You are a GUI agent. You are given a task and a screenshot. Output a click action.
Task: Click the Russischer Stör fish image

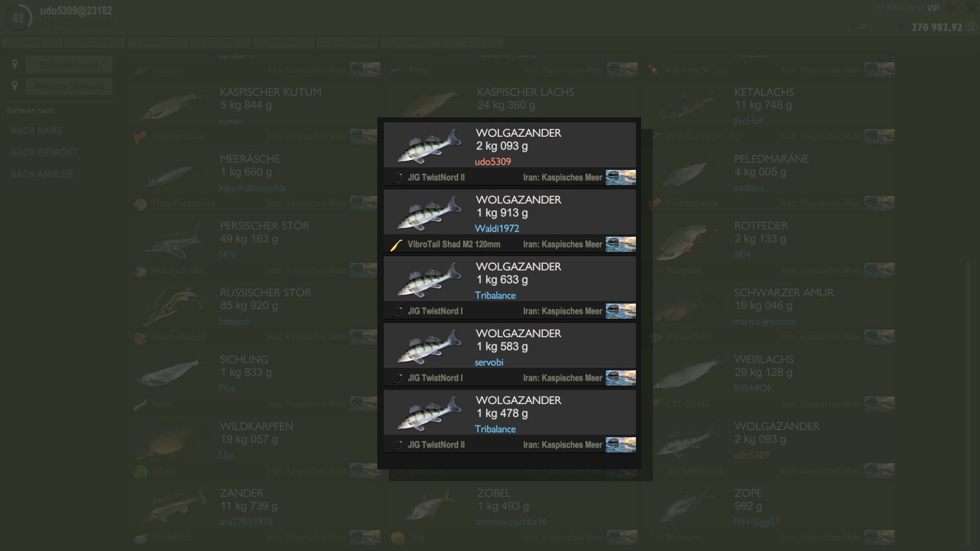click(173, 306)
